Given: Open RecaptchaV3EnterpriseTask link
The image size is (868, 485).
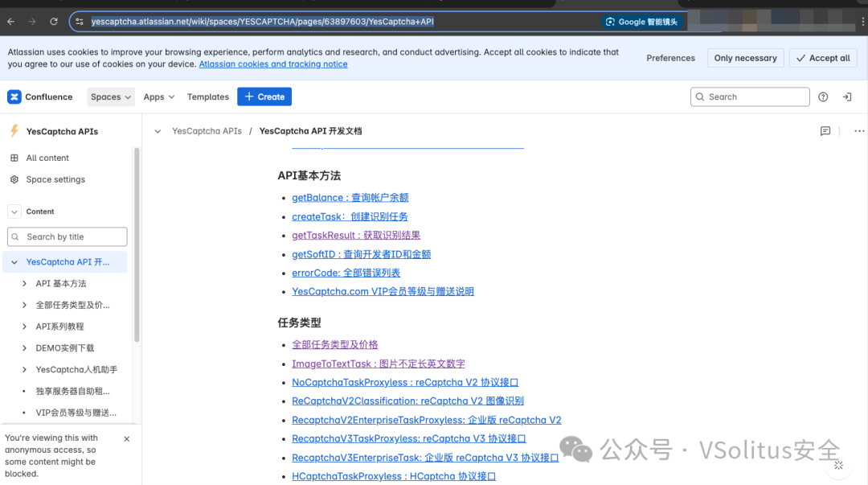Looking at the screenshot, I should pyautogui.click(x=425, y=458).
